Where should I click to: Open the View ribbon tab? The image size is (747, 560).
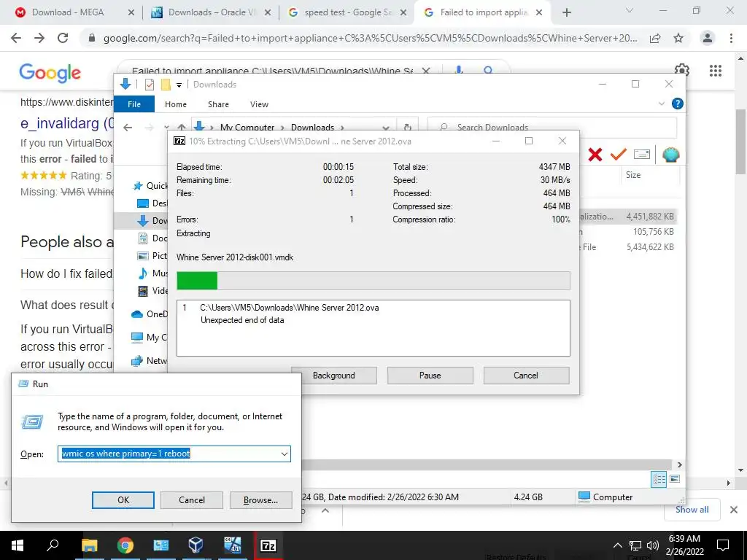(x=259, y=104)
